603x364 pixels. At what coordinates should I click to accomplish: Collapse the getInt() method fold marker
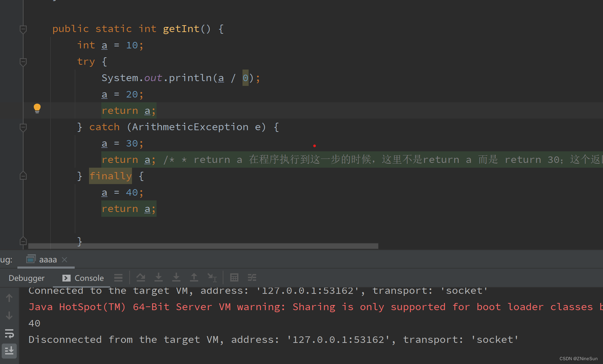tap(23, 29)
